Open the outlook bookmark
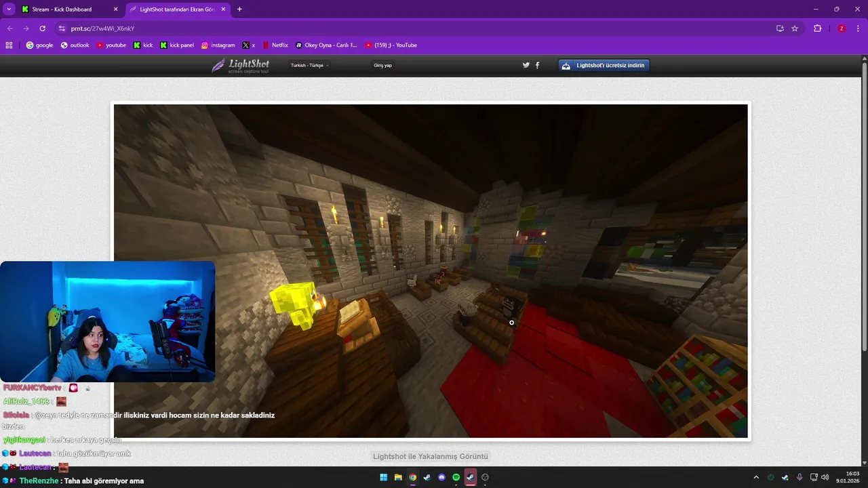This screenshot has height=488, width=868. pyautogui.click(x=75, y=45)
